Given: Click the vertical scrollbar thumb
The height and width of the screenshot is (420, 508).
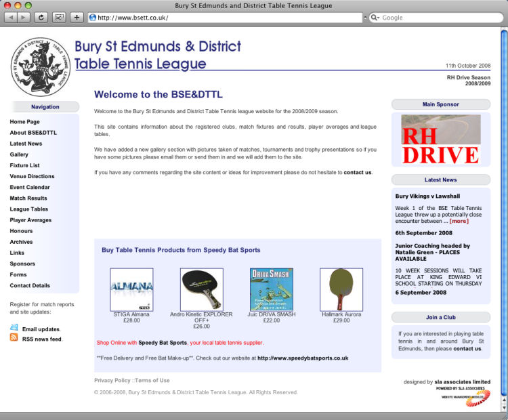Looking at the screenshot, I should [x=504, y=212].
